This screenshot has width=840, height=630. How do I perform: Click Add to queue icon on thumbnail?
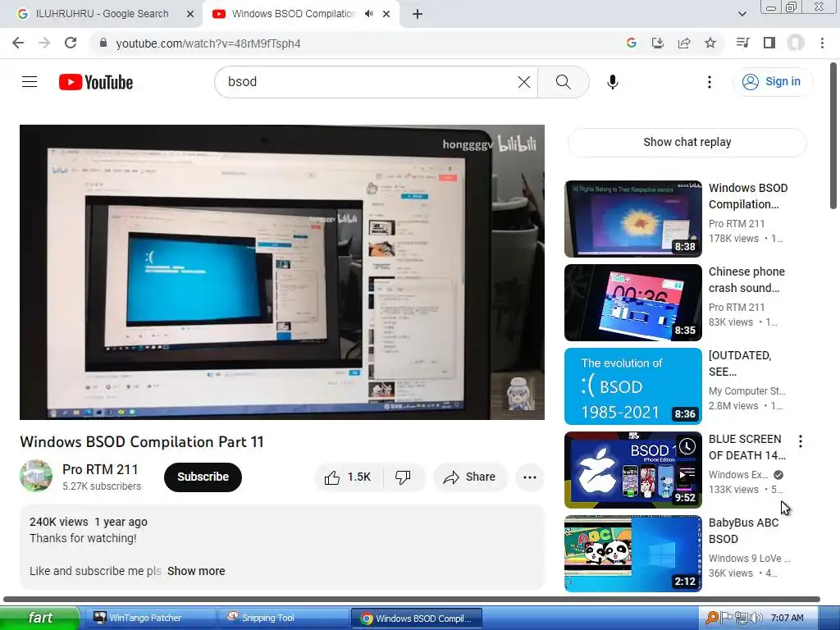[687, 474]
